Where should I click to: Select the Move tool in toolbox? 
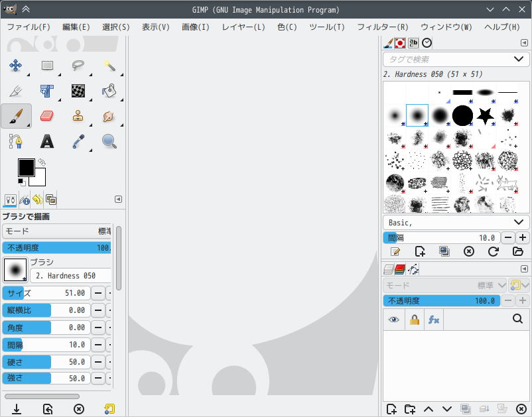16,65
